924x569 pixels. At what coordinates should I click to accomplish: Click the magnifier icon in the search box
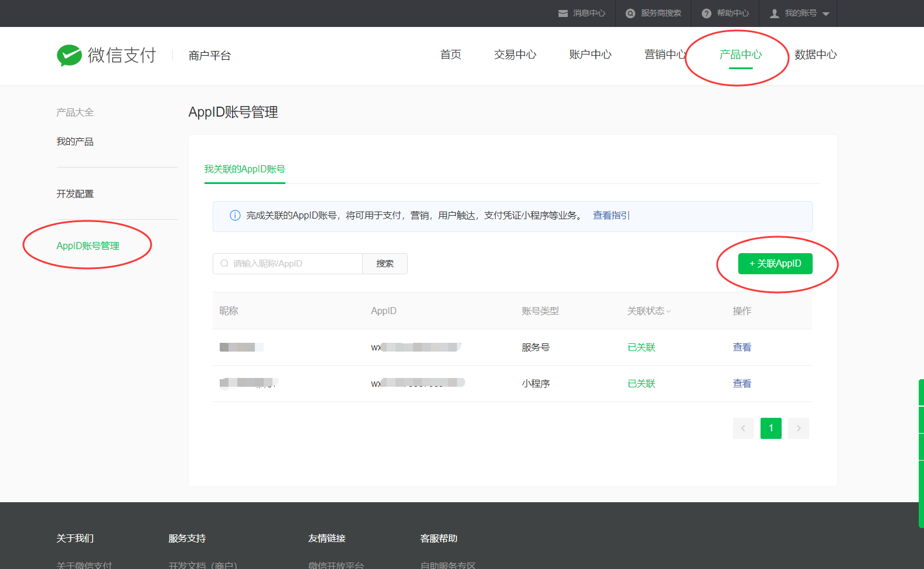tap(224, 264)
